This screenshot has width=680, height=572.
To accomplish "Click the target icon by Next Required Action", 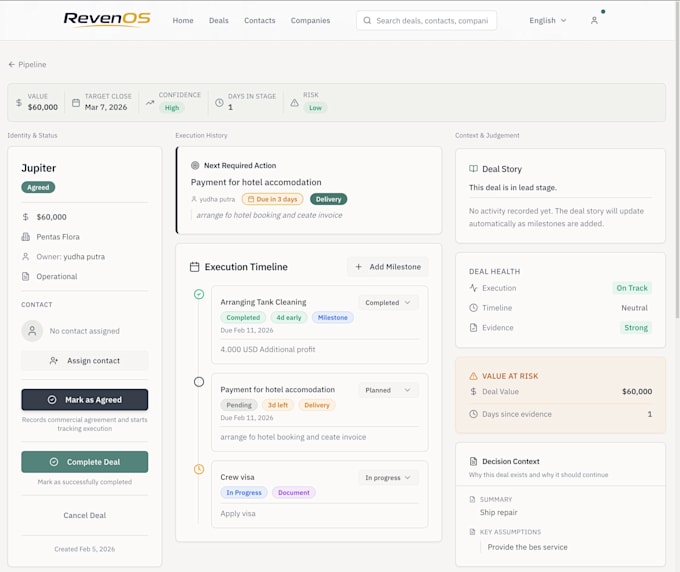I will point(195,165).
